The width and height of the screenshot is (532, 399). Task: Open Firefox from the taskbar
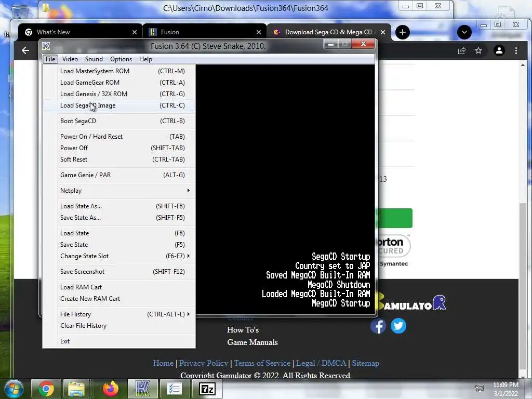[x=110, y=389]
